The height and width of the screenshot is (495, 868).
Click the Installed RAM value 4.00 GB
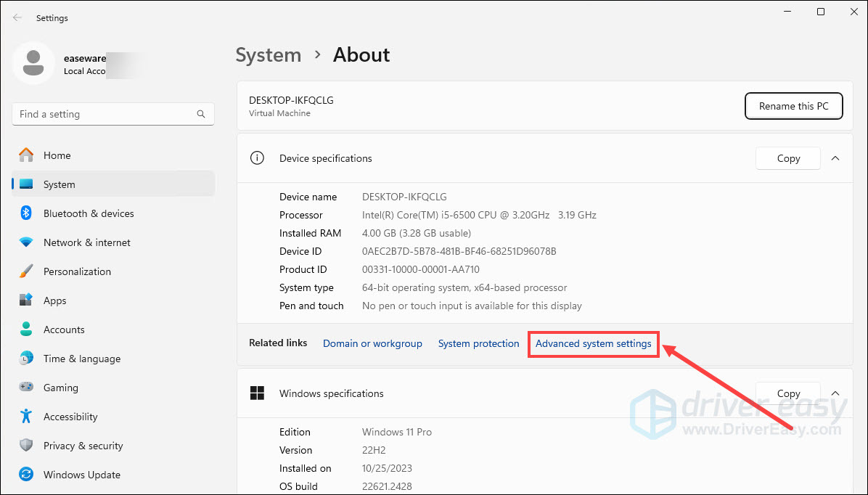point(417,233)
